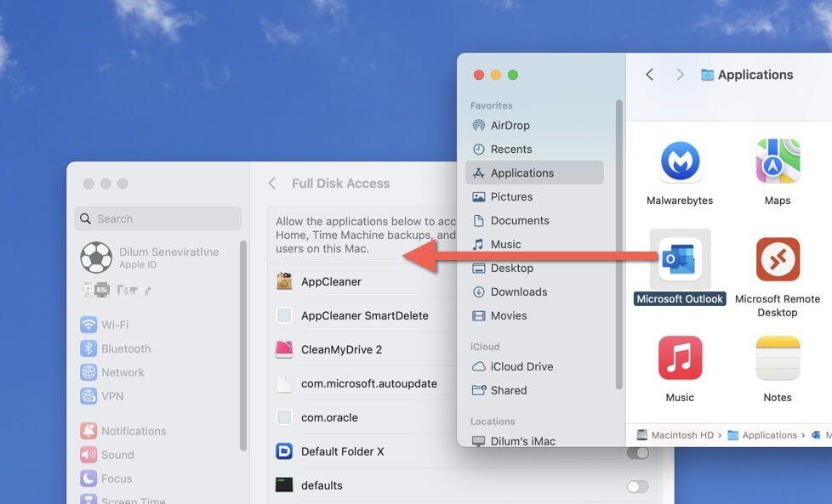Click the Applications title in Finder toolbar
Screen dimensions: 832x504
point(755,75)
